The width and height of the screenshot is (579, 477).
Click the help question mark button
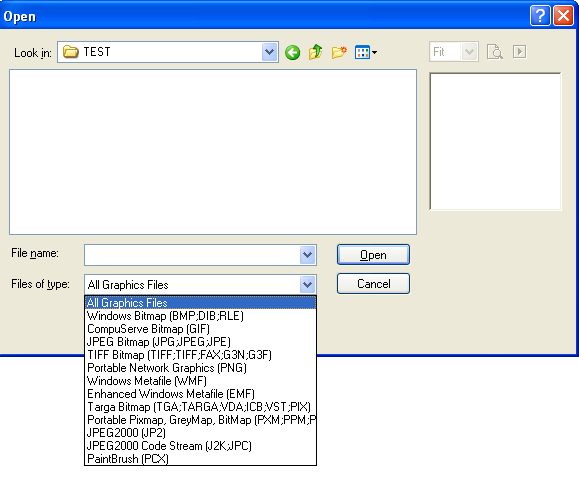[540, 16]
